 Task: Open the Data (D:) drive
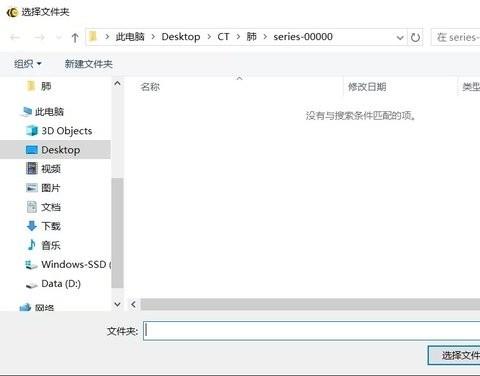click(53, 284)
